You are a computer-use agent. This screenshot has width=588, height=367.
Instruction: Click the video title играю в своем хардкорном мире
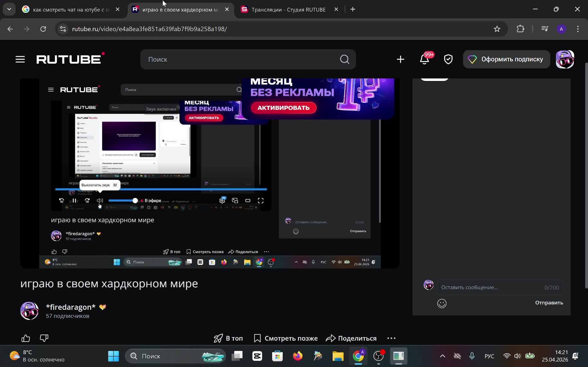tap(109, 284)
